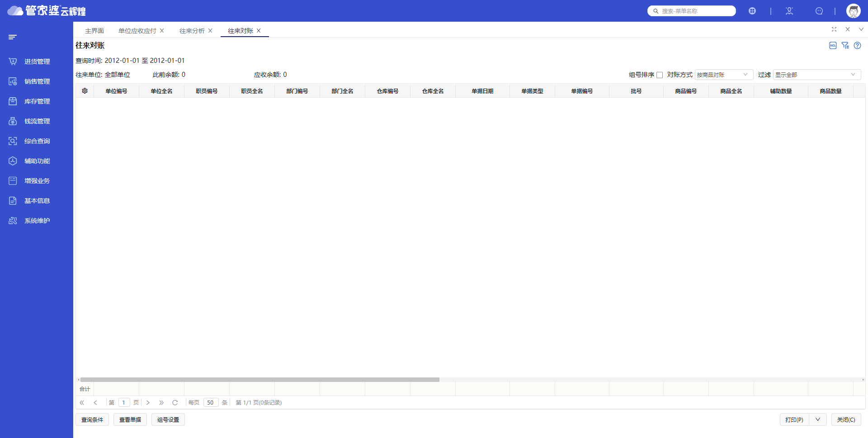Switch to the 往来分析 tab

pos(192,31)
